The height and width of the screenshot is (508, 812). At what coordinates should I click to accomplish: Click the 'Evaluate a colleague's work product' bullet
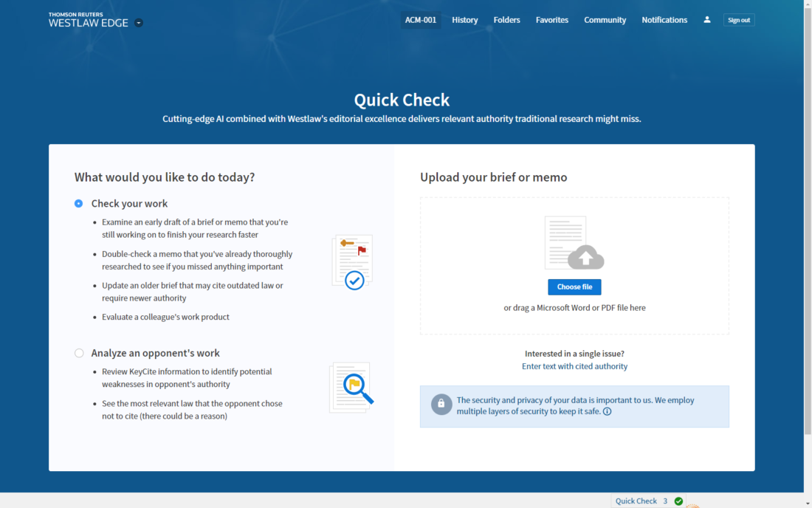(165, 317)
